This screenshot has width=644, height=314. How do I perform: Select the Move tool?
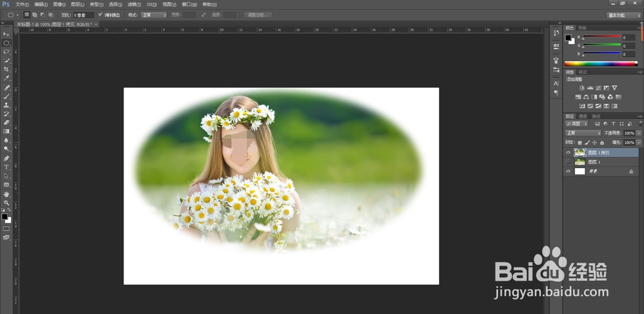6,34
